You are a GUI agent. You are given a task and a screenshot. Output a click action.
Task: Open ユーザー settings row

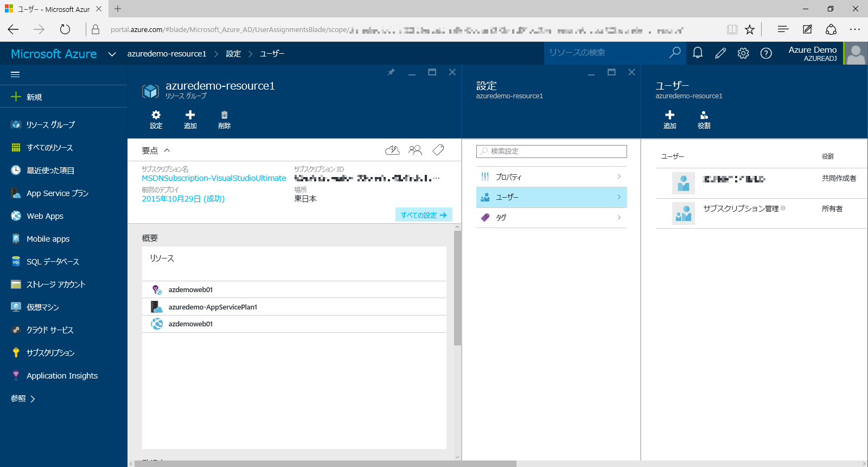coord(552,197)
